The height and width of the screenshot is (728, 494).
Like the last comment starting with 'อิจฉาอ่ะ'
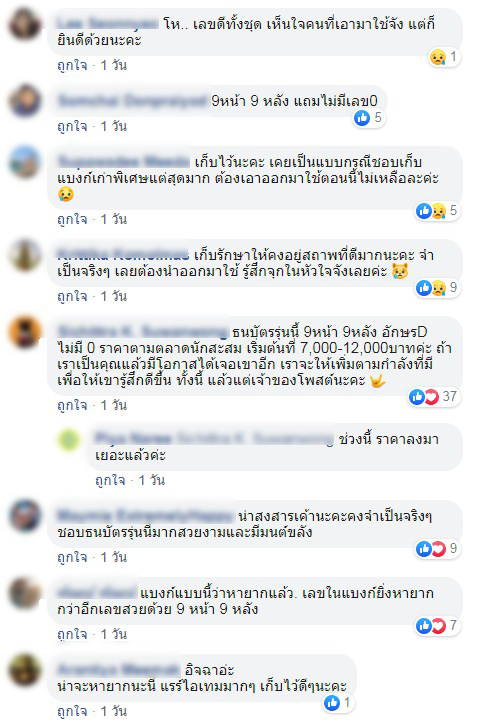[72, 711]
